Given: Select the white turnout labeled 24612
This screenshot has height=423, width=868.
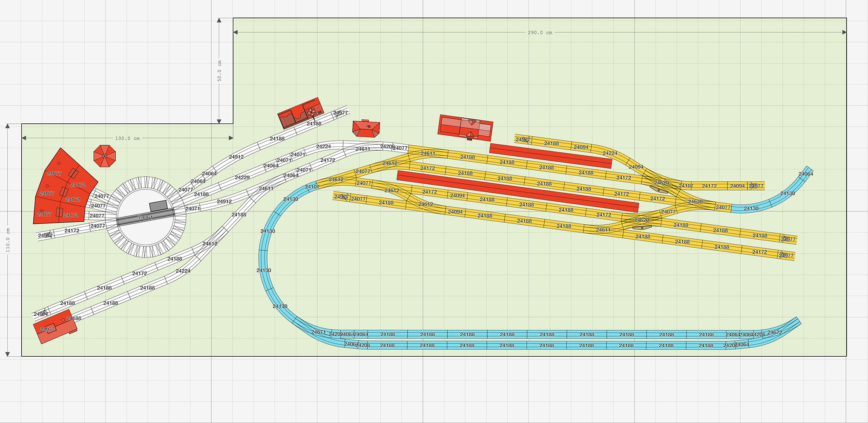Looking at the screenshot, I should 210,244.
